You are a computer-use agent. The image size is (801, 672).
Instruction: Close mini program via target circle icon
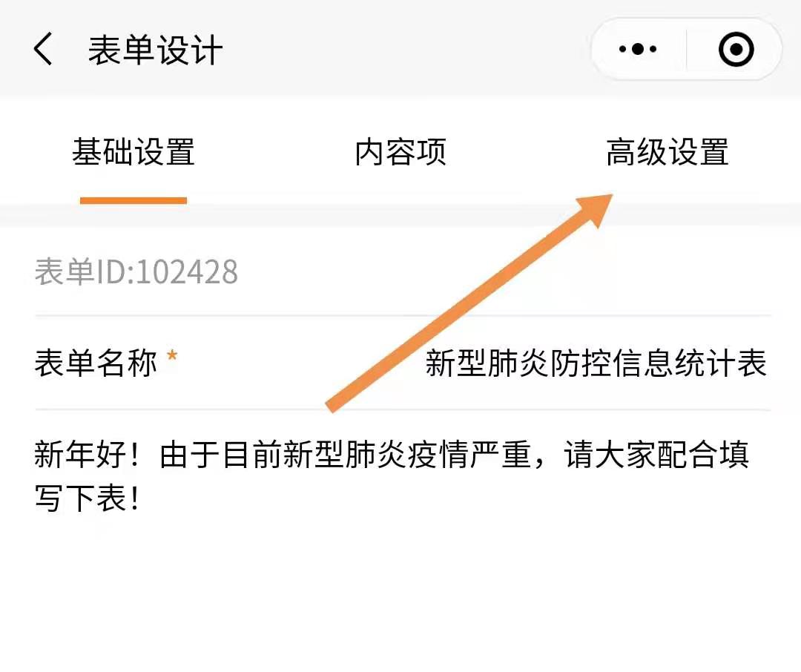click(x=736, y=49)
